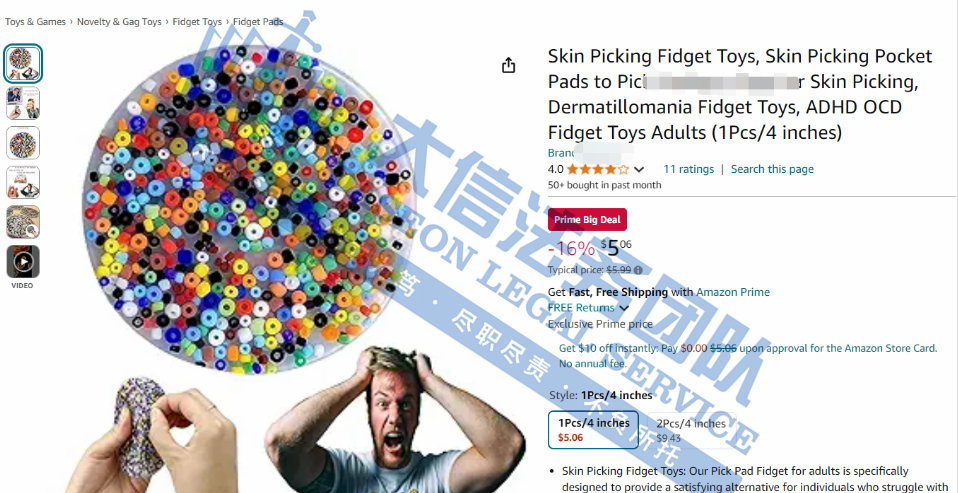
Task: Select the second product image thumbnail
Action: [23, 103]
